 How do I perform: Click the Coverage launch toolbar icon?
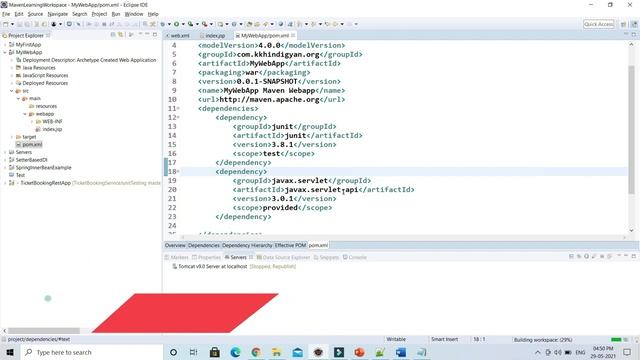190,24
